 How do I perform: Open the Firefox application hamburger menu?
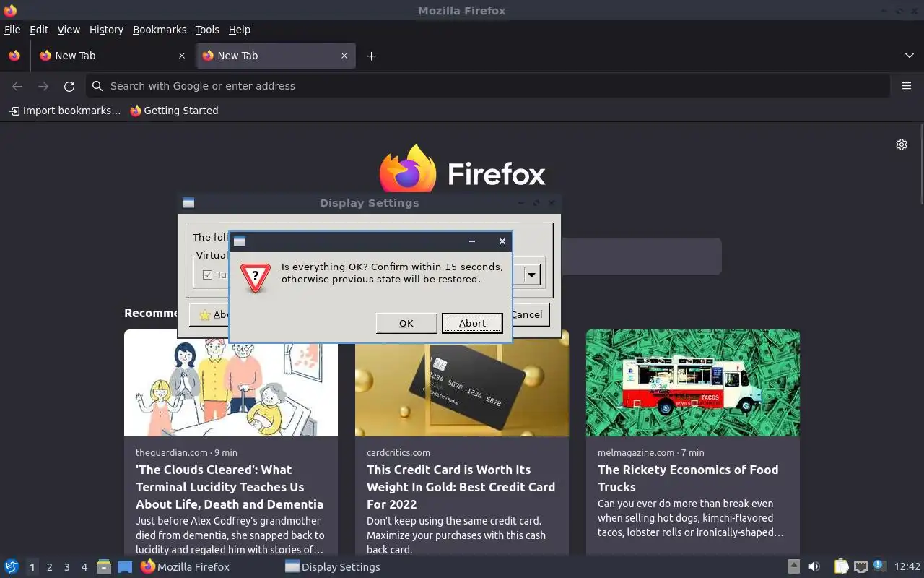907,86
